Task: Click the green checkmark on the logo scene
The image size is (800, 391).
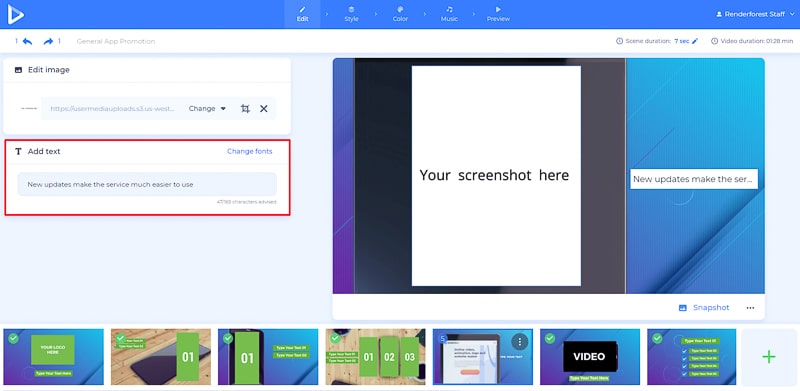Action: click(13, 338)
